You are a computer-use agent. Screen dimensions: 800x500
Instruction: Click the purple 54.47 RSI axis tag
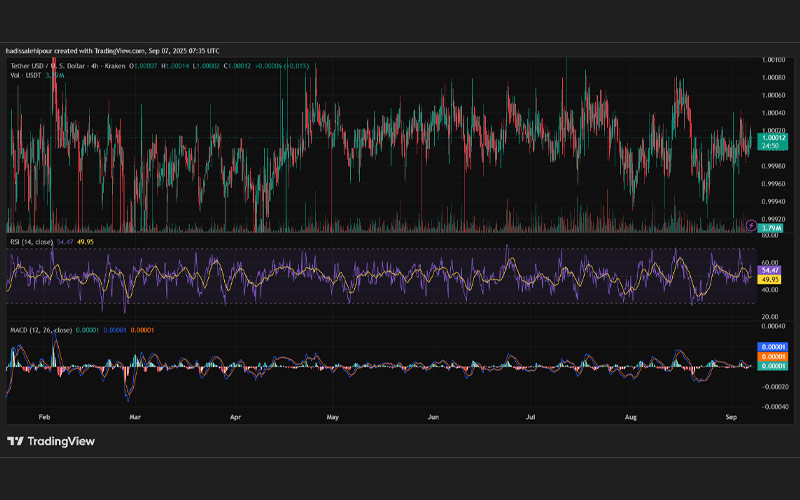[770, 270]
